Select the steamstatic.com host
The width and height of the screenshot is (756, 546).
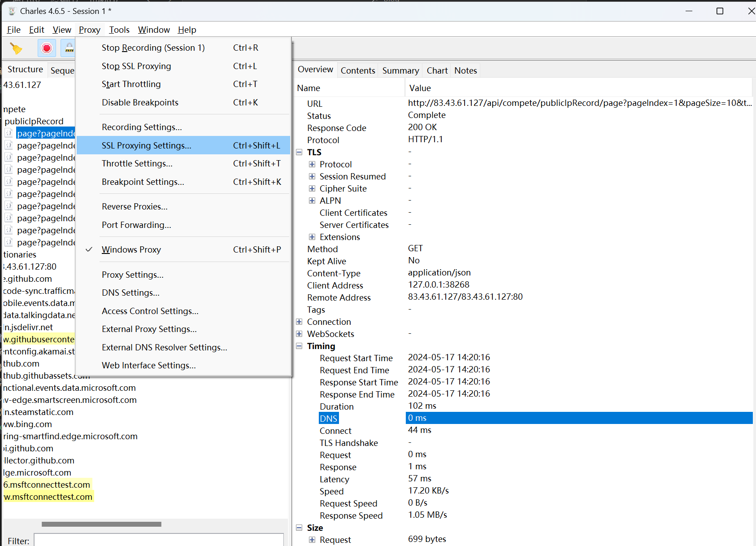pos(39,412)
